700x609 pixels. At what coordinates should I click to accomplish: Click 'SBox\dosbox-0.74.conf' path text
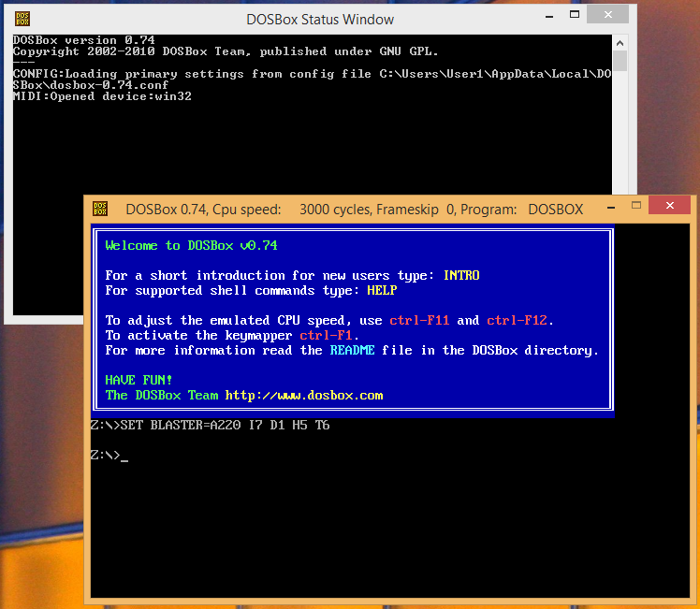coord(91,85)
